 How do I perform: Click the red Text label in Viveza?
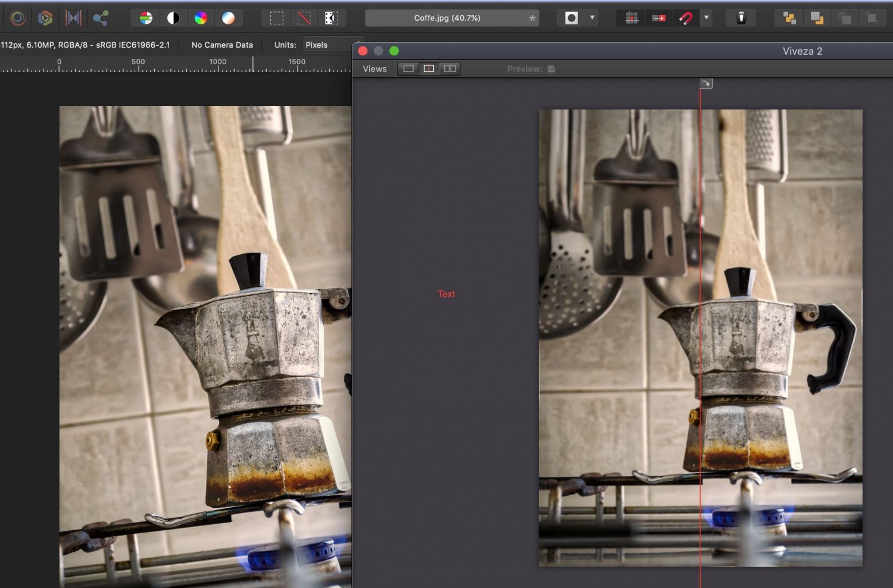pyautogui.click(x=446, y=293)
